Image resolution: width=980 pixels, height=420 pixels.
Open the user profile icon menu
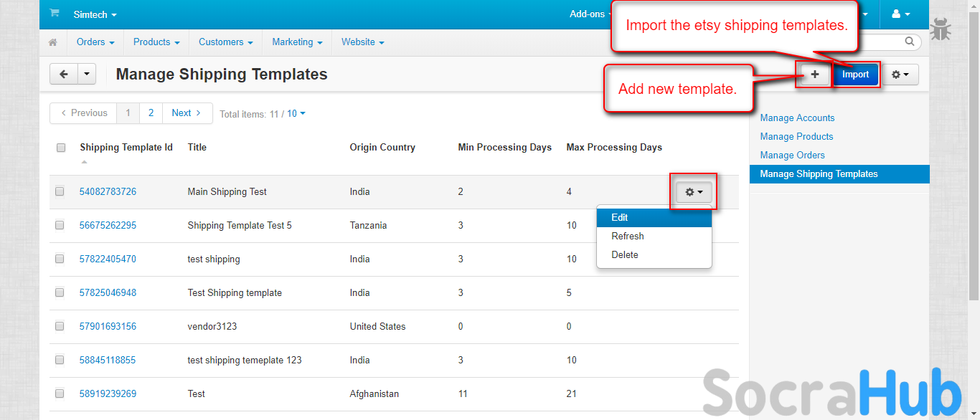coord(900,14)
